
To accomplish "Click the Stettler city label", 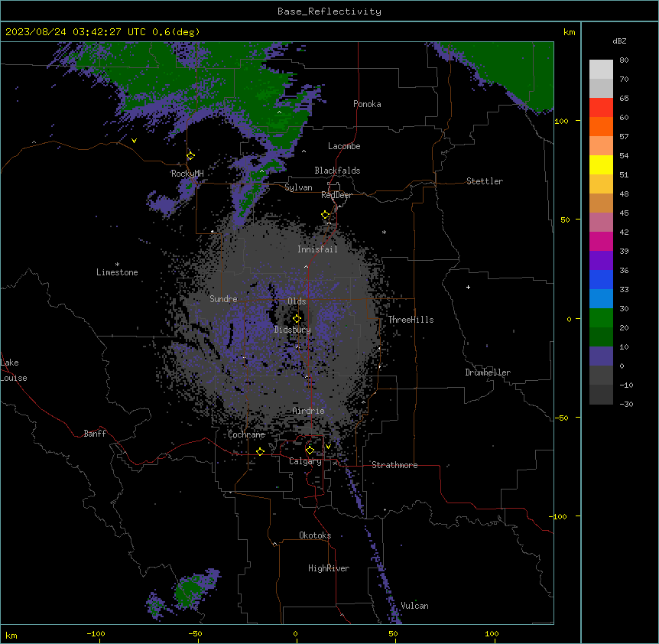I will pos(485,181).
